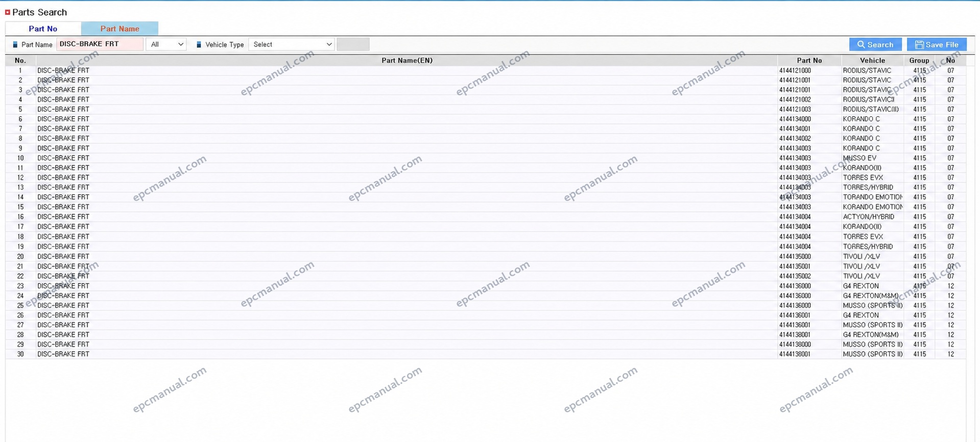Click the Group column header
Image resolution: width=980 pixels, height=442 pixels.
[x=919, y=60]
